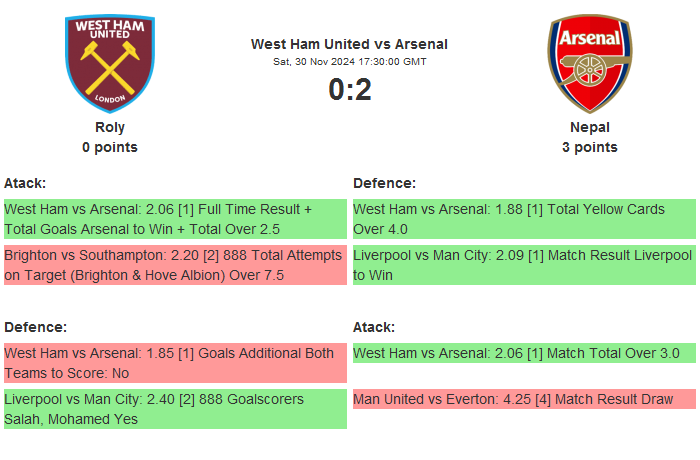Screen dimensions: 700x460
Task: Select the Brighton vs Southampton attempts on target bet
Action: [x=175, y=265]
